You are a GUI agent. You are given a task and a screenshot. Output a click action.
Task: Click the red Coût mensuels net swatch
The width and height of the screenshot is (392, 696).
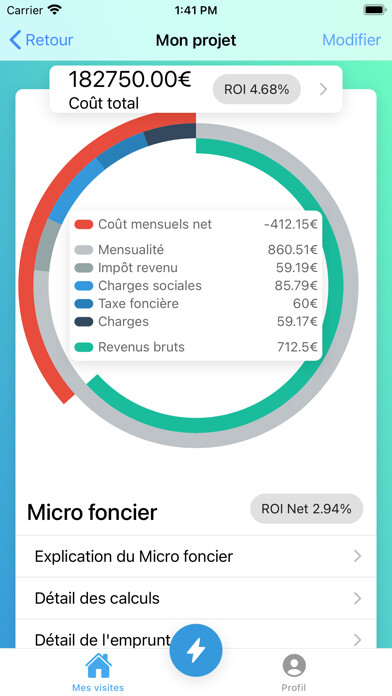tap(84, 224)
